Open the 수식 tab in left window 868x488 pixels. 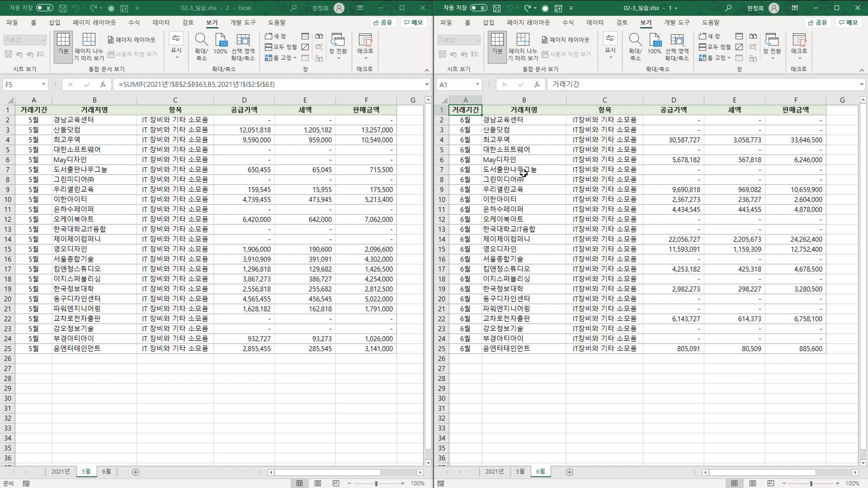(x=134, y=23)
